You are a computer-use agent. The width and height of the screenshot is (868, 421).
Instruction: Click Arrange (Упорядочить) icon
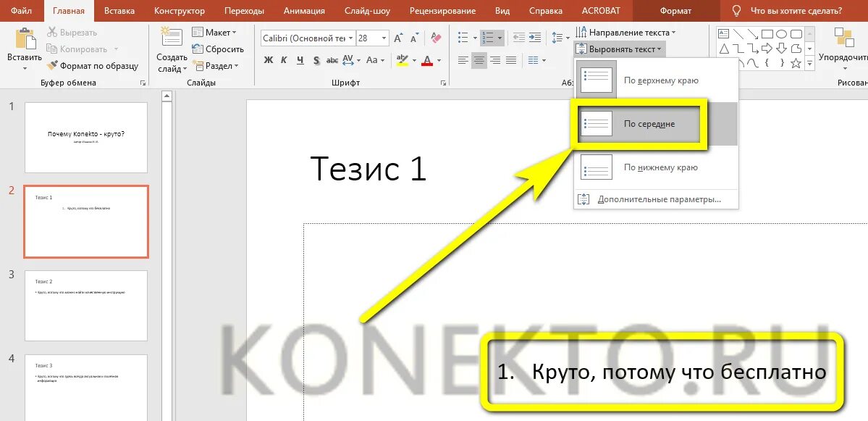tap(844, 38)
